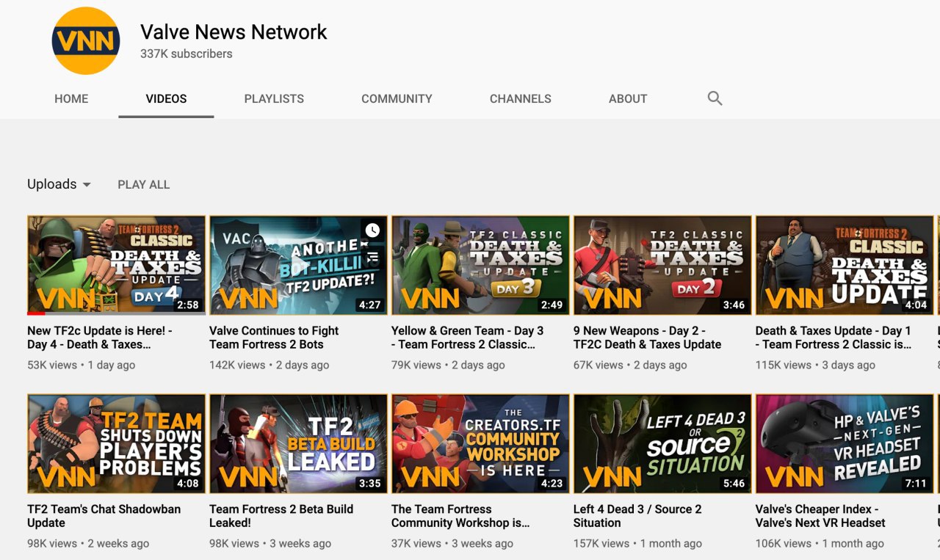Click the 4:04 duration badge

[x=916, y=305]
